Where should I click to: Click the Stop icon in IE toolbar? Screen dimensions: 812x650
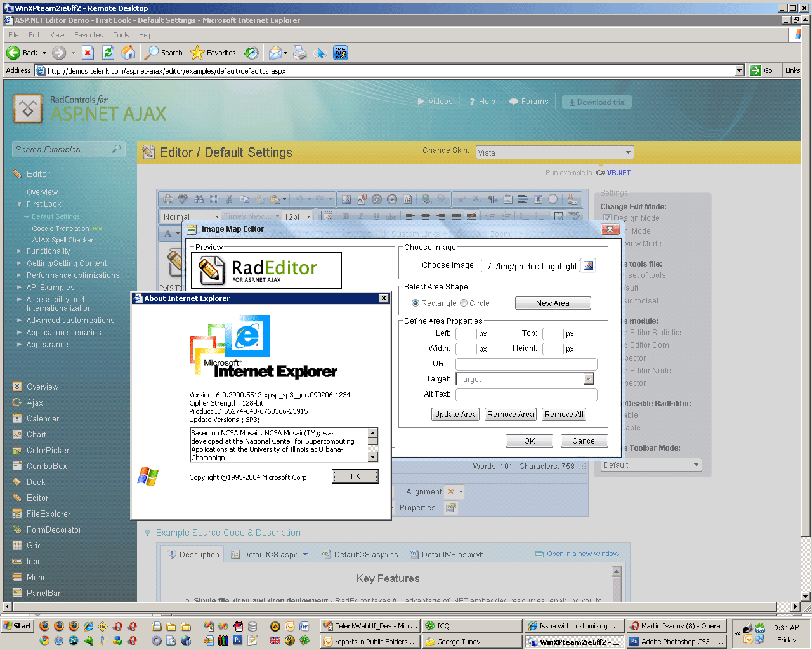[x=88, y=53]
